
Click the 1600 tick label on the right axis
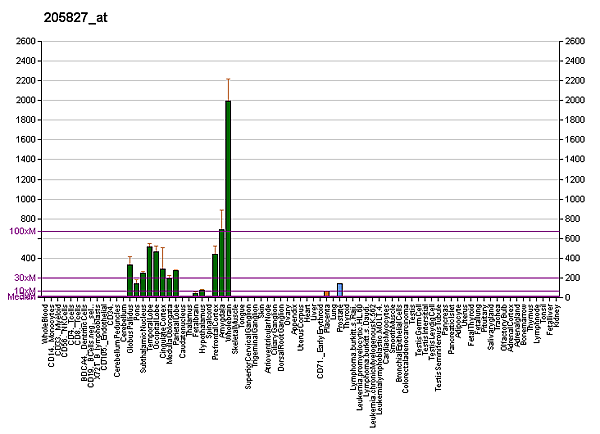(574, 140)
